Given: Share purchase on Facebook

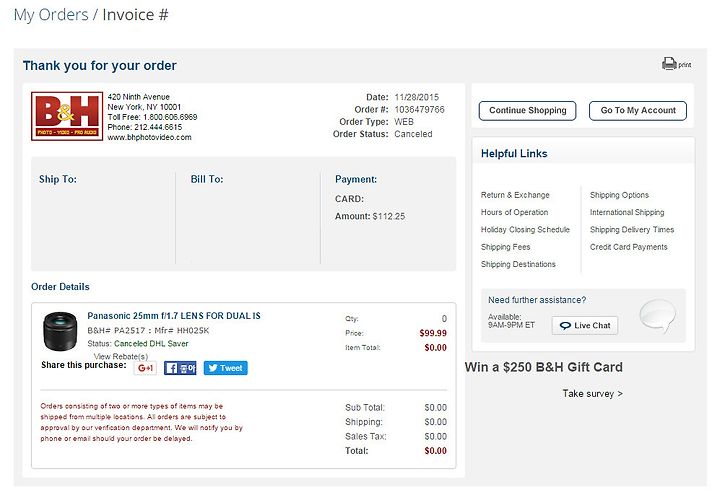Looking at the screenshot, I should 180,368.
